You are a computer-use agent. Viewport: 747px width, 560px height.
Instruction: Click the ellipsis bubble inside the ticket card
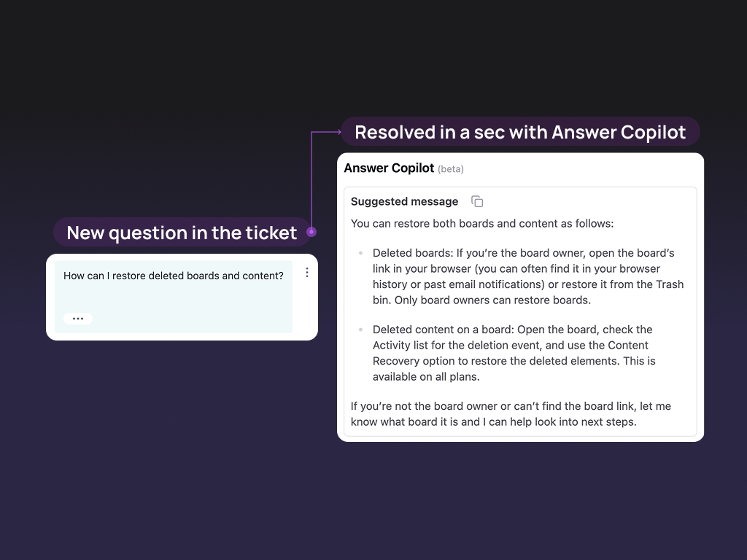tap(77, 318)
